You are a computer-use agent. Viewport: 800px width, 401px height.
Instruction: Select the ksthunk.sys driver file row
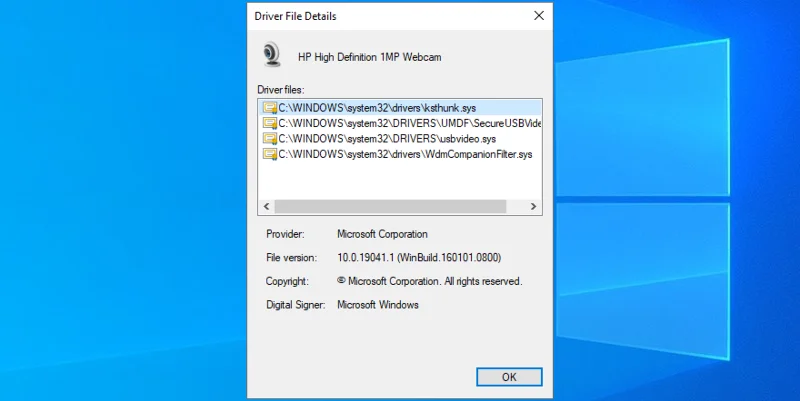pyautogui.click(x=401, y=108)
